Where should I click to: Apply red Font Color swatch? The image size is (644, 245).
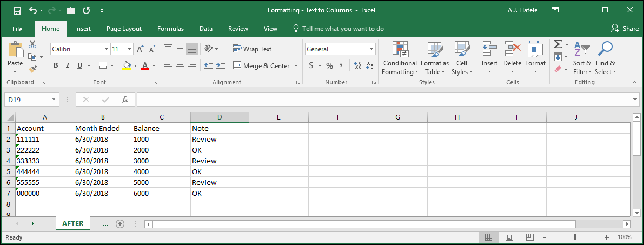pos(144,65)
